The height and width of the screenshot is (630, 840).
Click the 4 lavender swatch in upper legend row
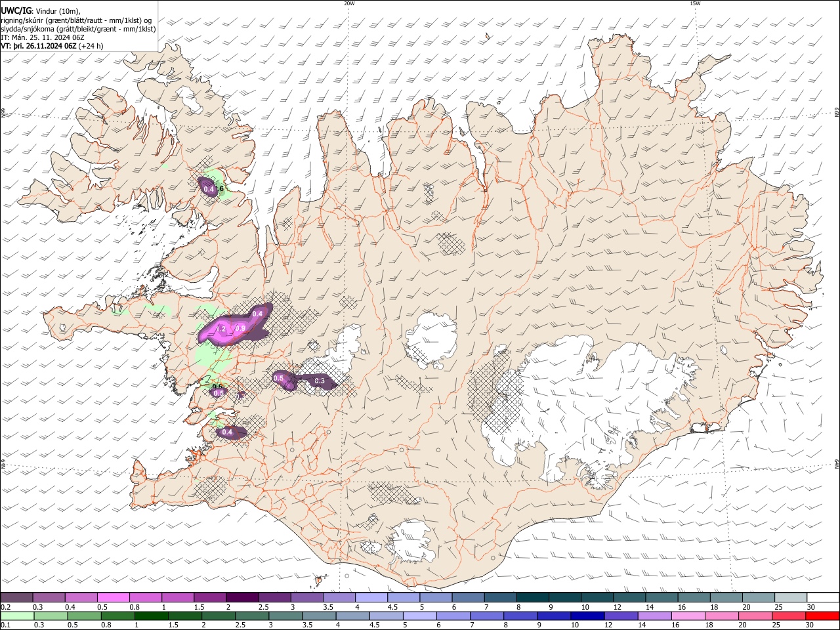click(x=371, y=597)
